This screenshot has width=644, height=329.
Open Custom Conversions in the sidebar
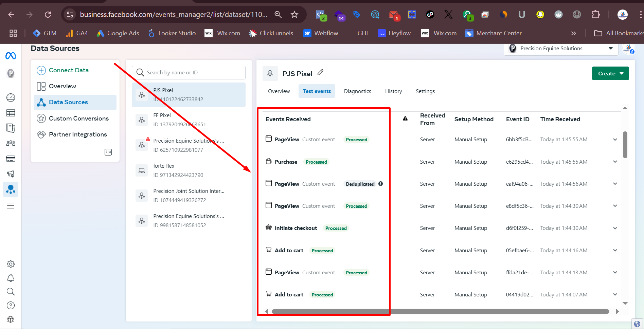pos(78,118)
